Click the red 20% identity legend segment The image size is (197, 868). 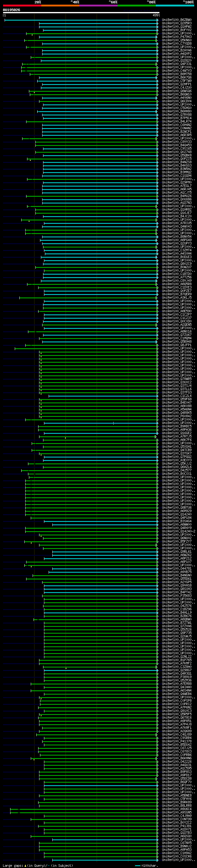click(22, 6)
